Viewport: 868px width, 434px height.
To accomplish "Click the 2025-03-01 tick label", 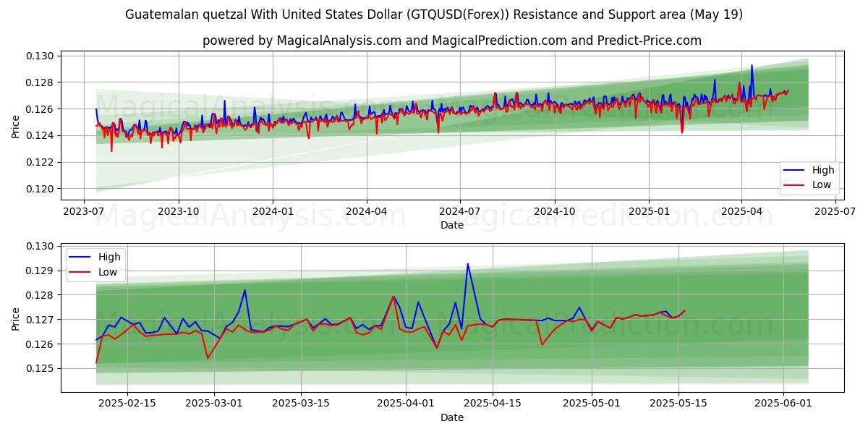I will pyautogui.click(x=214, y=403).
